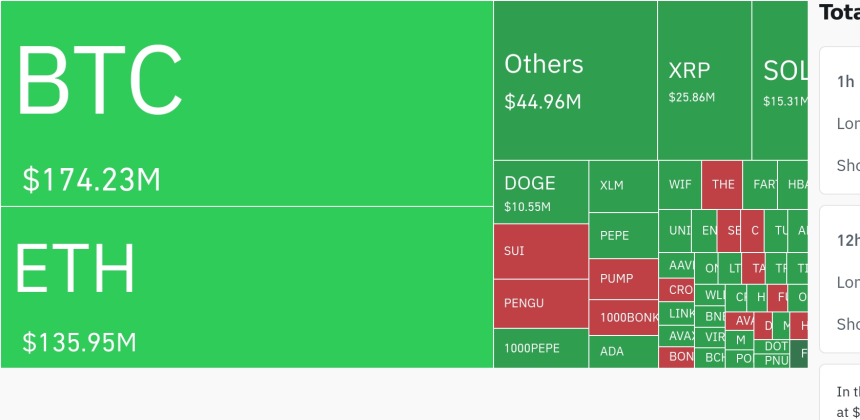Click the AAVE tile
The image size is (860, 420).
tap(677, 265)
